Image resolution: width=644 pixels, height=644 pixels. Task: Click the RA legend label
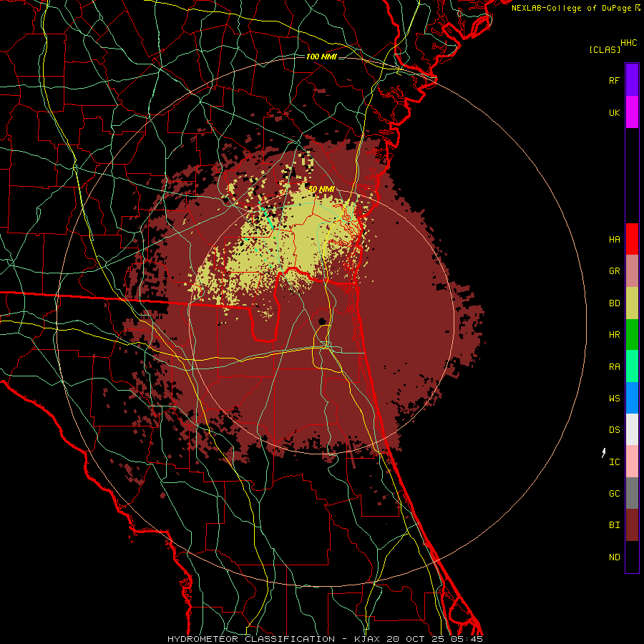614,367
